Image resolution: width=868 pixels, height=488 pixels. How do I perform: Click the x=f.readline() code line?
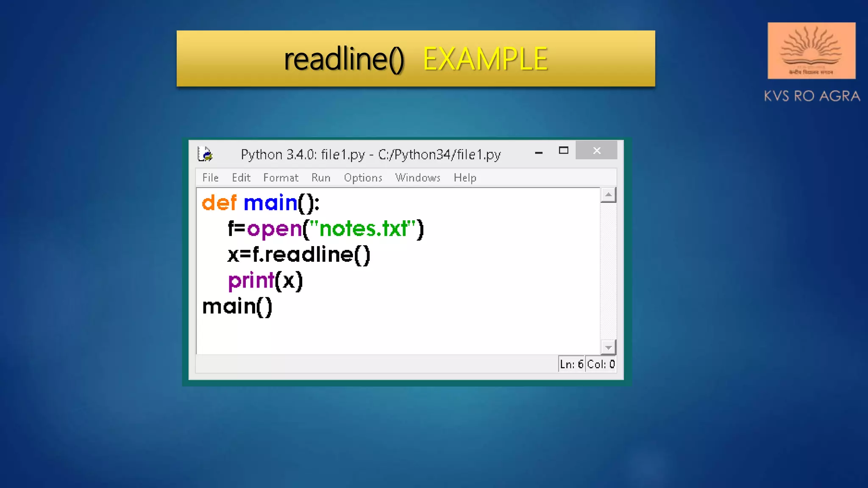[x=299, y=255]
